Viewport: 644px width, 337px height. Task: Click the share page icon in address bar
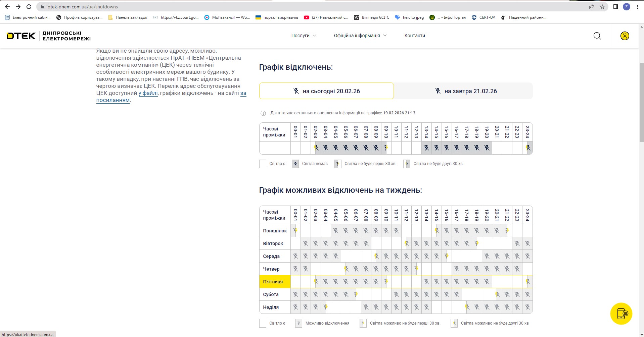[592, 7]
